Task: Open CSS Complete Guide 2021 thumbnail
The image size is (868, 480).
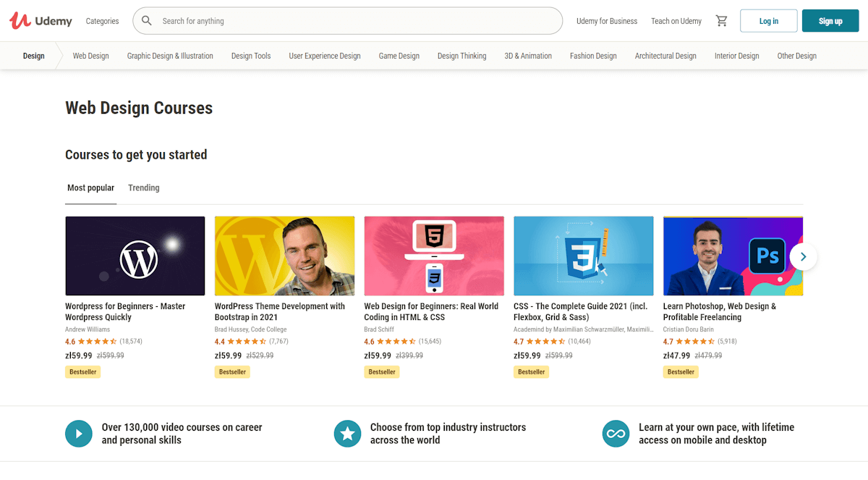Action: (x=584, y=256)
